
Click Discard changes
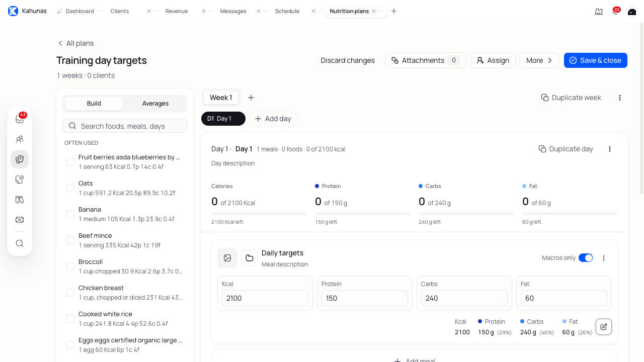348,60
